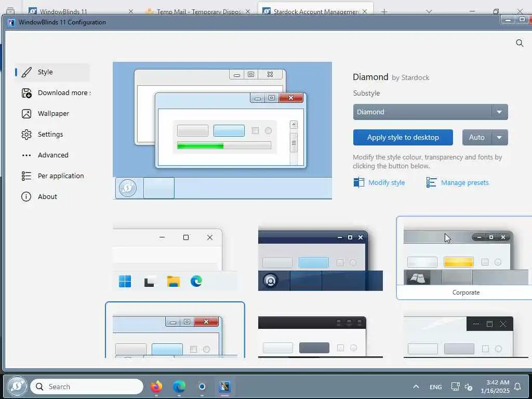This screenshot has height=399, width=532.
Task: Click the WindowBlinds title bar app icon
Action: pos(11,22)
